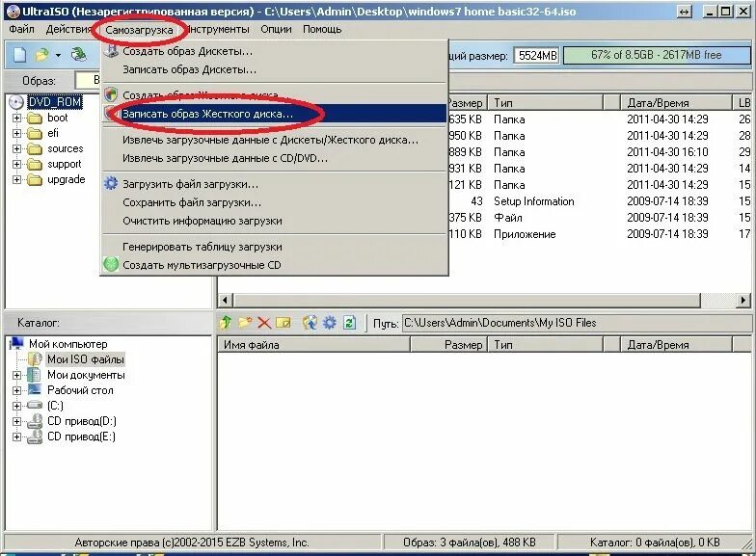Choose Записать образ Дискеты

274,69
